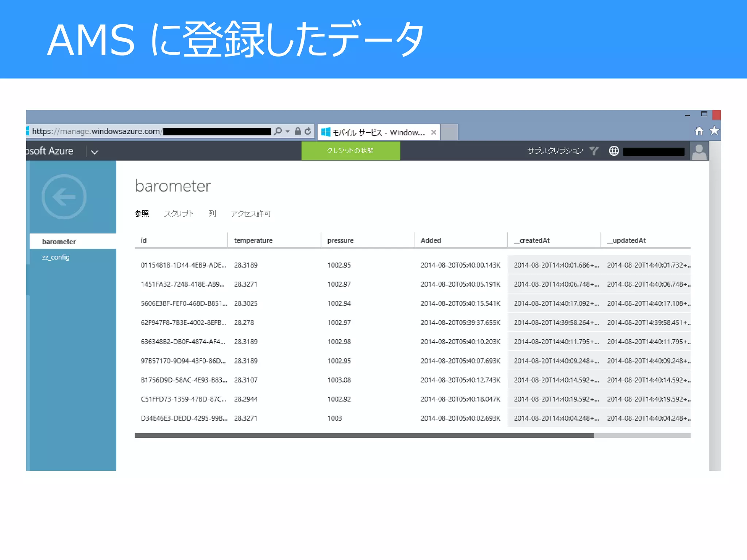
Task: Click createdAt value 2014-08-20T14:40:17.092+...
Action: pyautogui.click(x=557, y=303)
